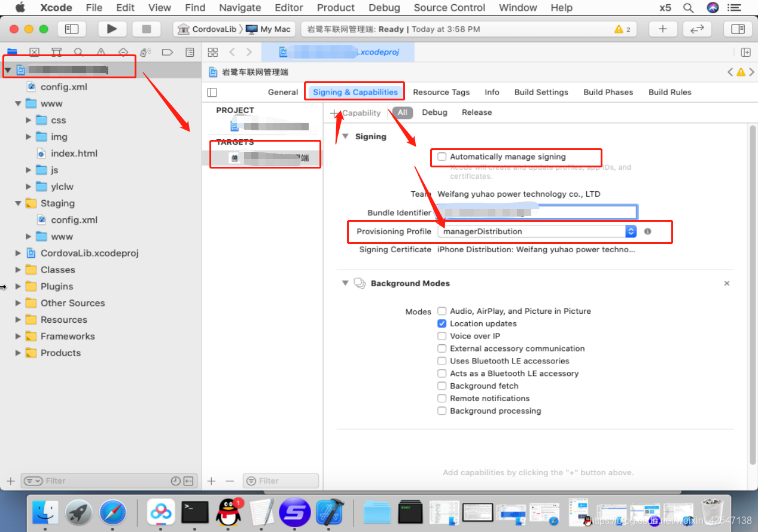Enable Background processing mode
This screenshot has height=532, width=758.
click(x=442, y=411)
